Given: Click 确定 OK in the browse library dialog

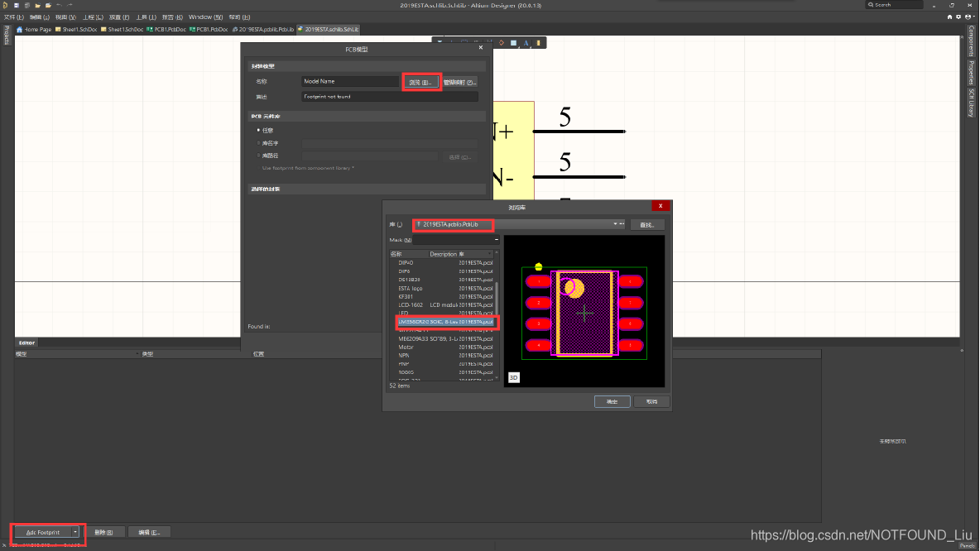Looking at the screenshot, I should [612, 402].
